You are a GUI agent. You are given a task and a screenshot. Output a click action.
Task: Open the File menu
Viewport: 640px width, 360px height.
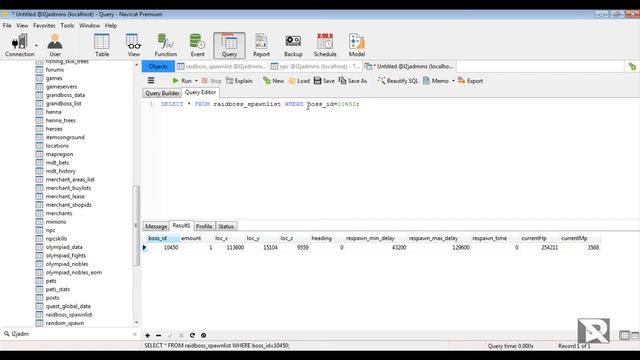pyautogui.click(x=7, y=25)
